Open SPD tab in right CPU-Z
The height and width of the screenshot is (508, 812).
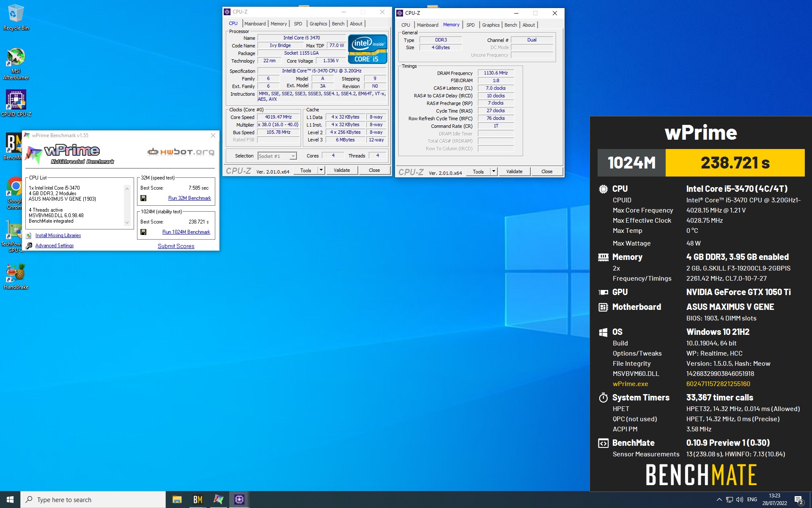471,25
